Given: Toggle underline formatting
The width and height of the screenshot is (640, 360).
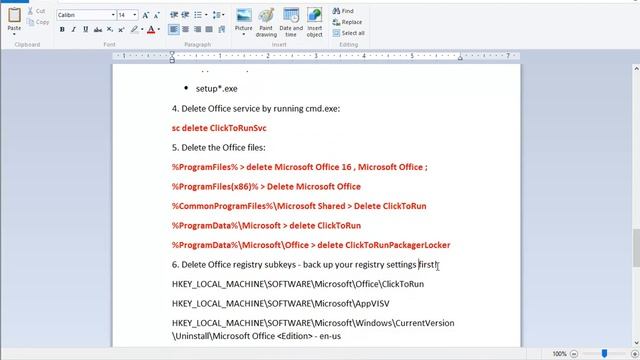Looking at the screenshot, I should click(x=86, y=29).
